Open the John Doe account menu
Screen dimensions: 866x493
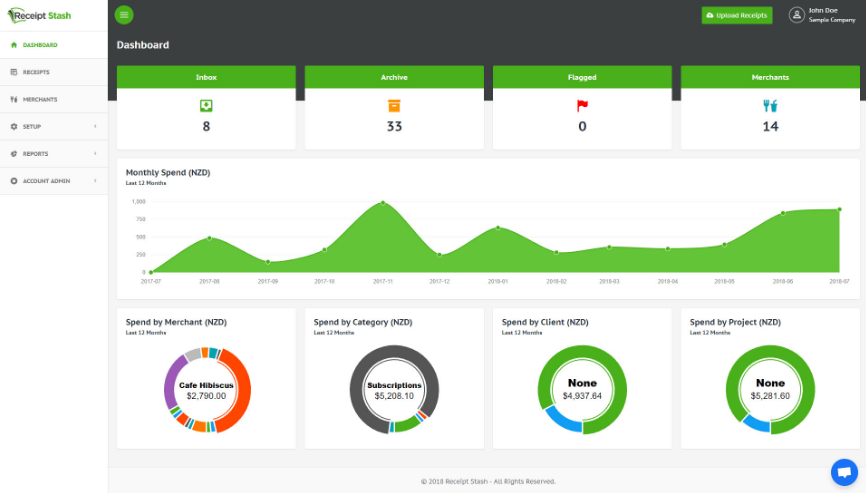coord(823,15)
